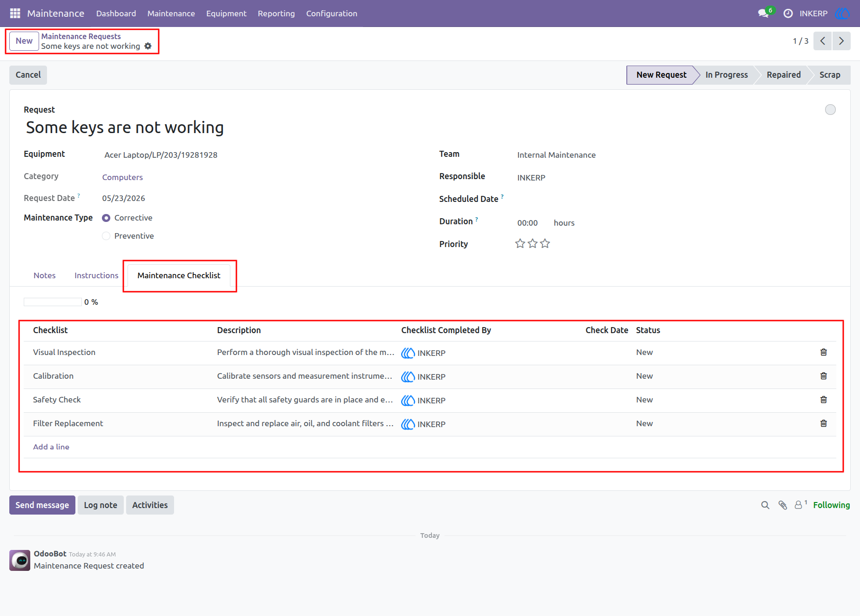Open INKERP user avatar menu

point(842,13)
